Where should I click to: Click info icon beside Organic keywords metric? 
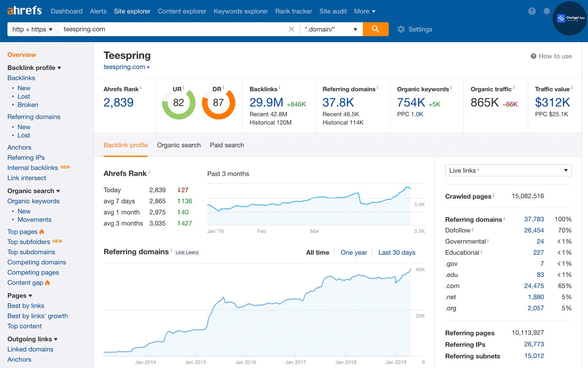[x=451, y=87]
